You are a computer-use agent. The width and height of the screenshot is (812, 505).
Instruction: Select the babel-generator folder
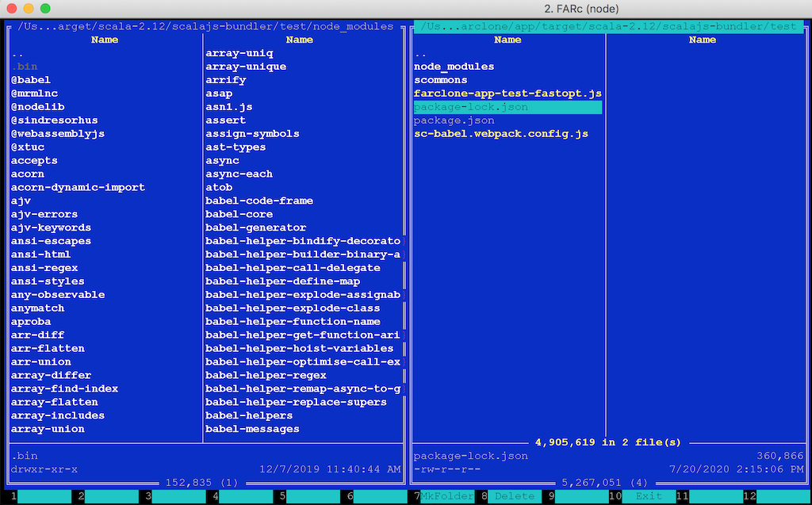click(256, 228)
